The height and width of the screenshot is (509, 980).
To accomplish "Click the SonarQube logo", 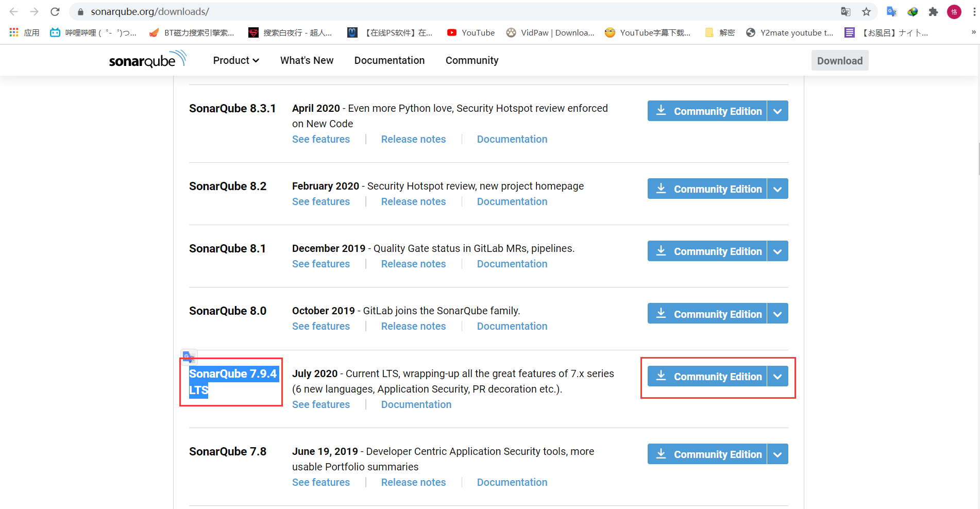I will (147, 59).
